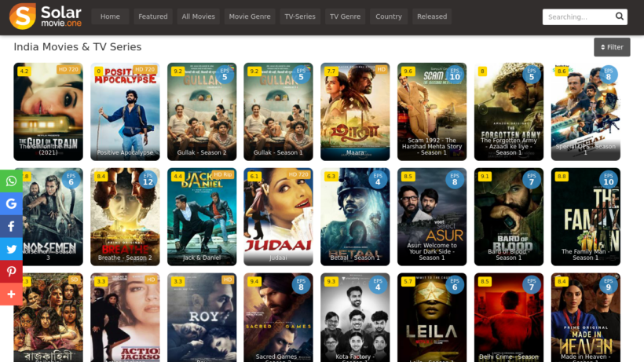This screenshot has height=362, width=644.
Task: Click the 9.6 rating badge on Scam 1992
Action: point(408,71)
